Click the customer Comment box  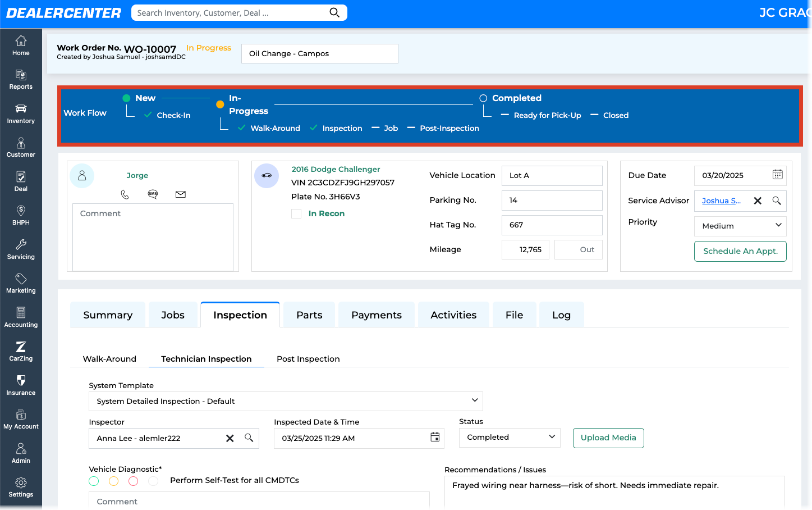coord(153,237)
